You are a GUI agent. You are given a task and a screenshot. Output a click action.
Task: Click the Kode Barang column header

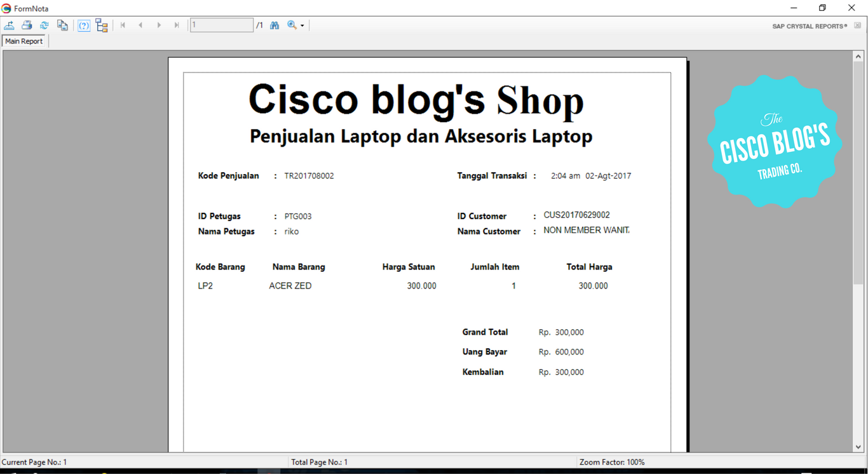pos(220,267)
